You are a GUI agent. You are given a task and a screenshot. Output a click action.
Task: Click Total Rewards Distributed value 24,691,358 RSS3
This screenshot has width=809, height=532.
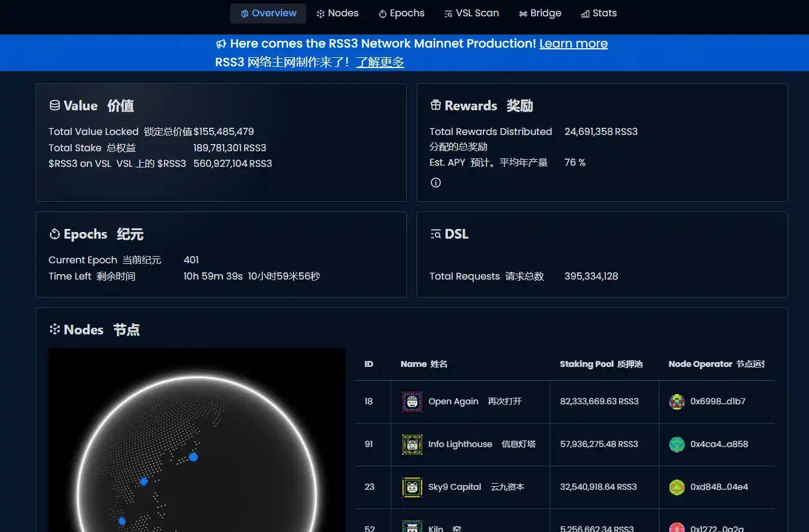(601, 131)
